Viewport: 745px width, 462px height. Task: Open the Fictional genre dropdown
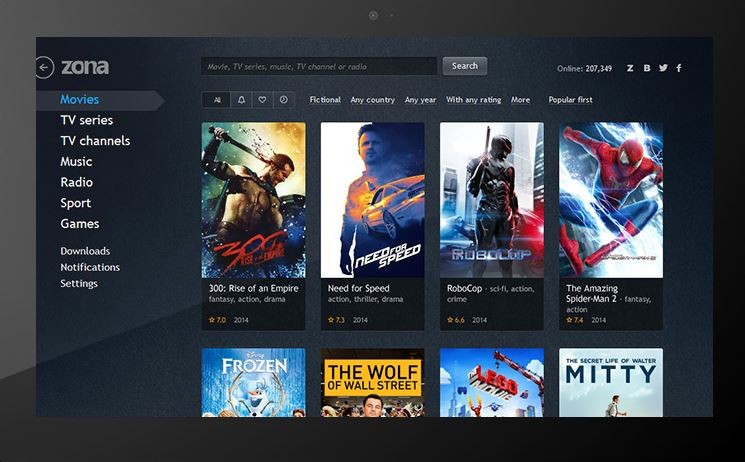(325, 100)
